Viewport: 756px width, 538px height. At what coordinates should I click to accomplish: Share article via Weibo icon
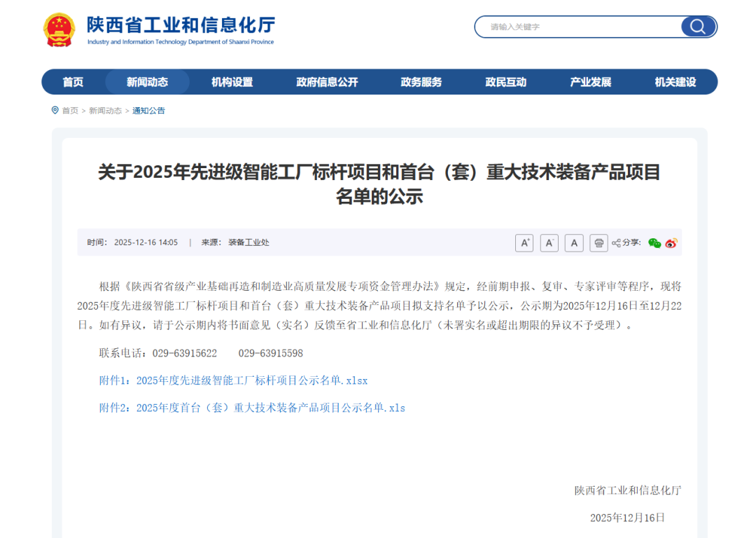tap(671, 243)
